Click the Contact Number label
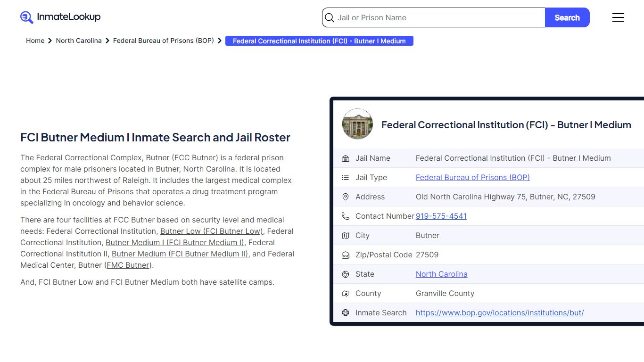The image size is (644, 362). coord(385,216)
